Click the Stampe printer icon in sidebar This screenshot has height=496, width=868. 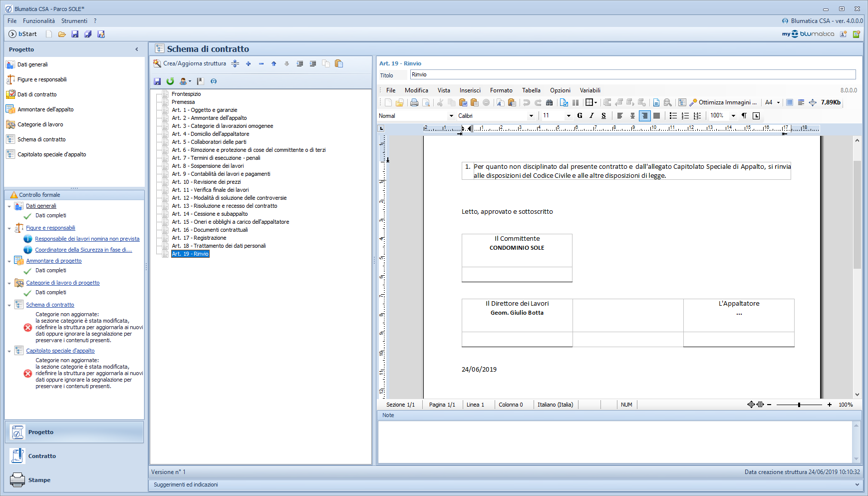point(17,480)
